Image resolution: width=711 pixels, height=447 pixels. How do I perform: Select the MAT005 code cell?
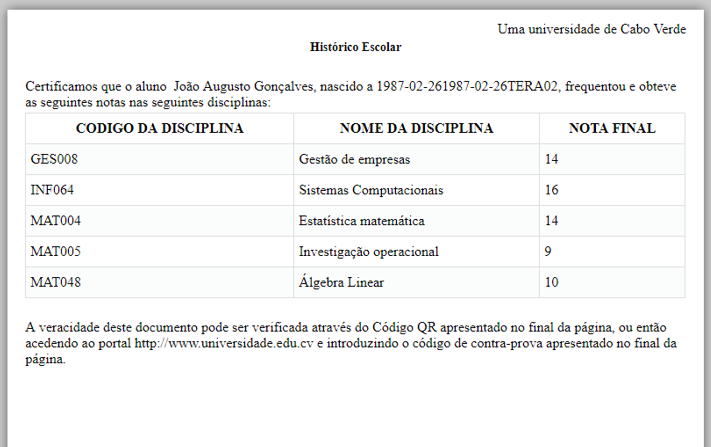tap(160, 252)
